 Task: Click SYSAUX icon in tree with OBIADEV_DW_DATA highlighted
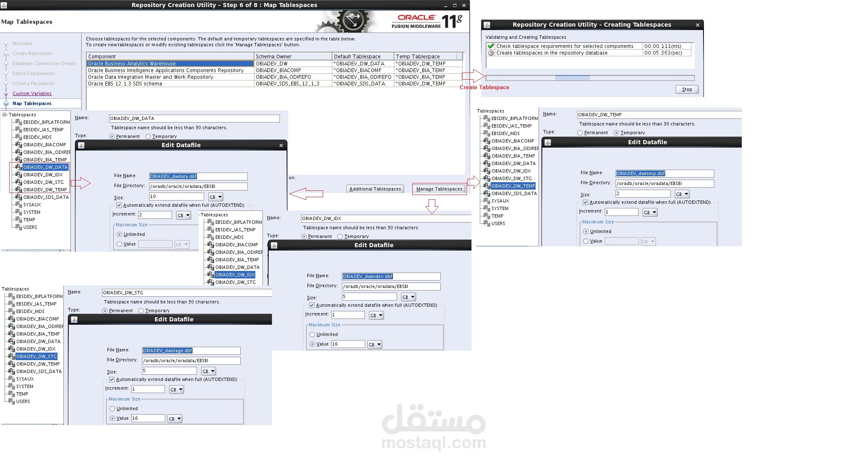[x=18, y=205]
